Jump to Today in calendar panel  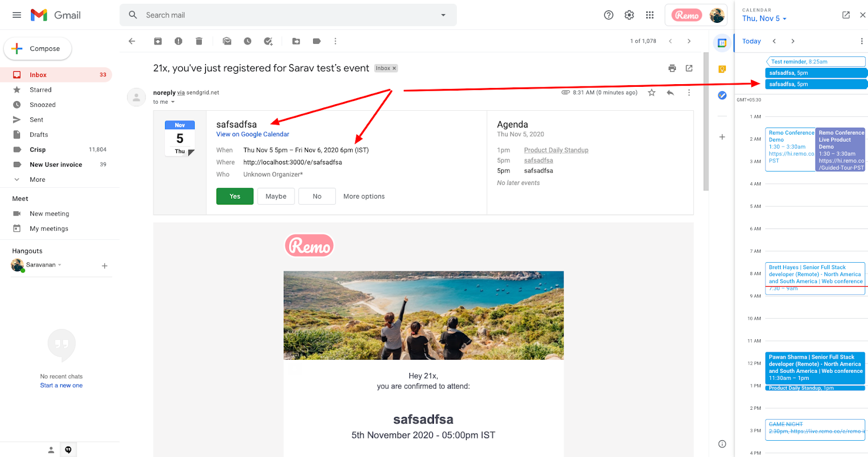point(751,41)
